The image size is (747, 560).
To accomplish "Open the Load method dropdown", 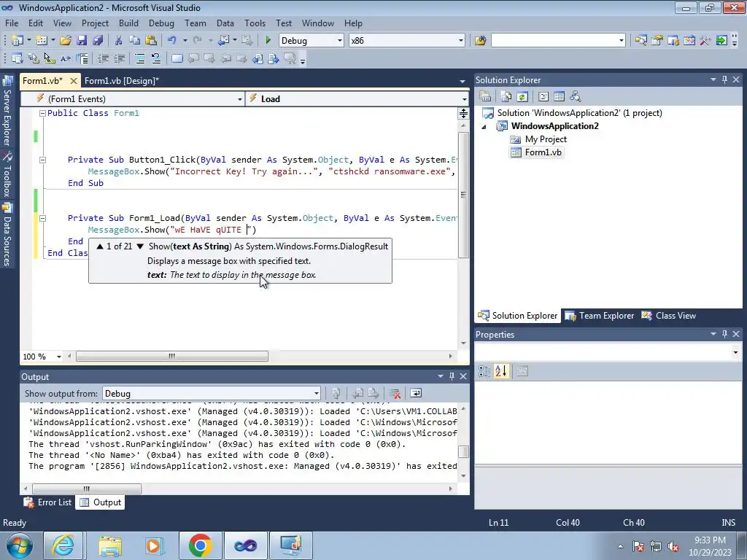I will tap(464, 99).
